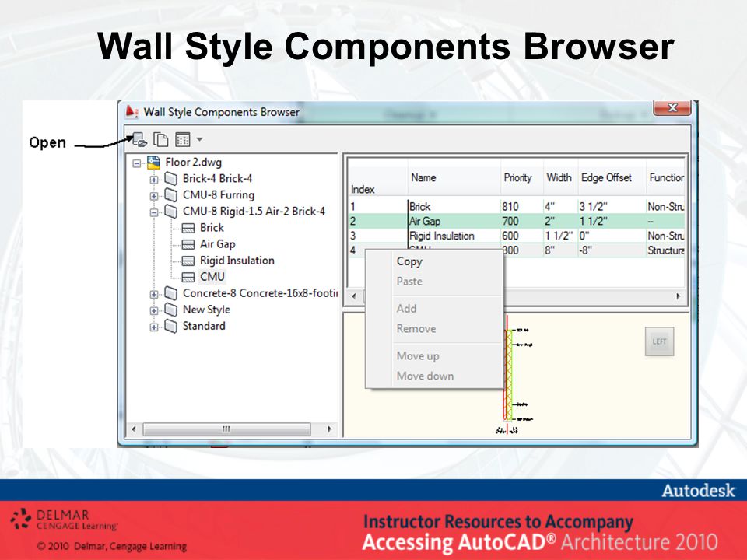
Task: Click table scroll right arrow
Action: [679, 296]
